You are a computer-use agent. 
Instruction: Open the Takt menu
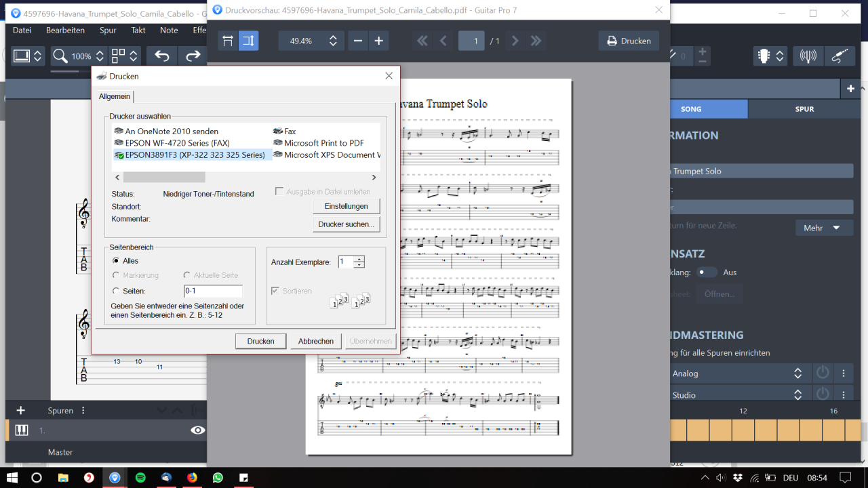138,30
